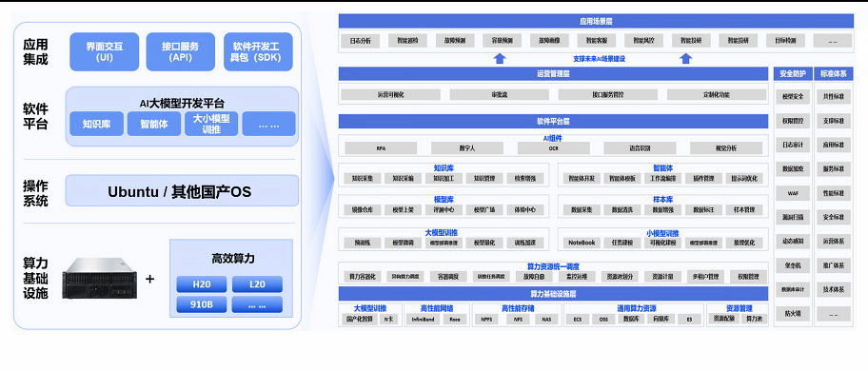
Task: Click the 审批流 box
Action: [x=500, y=94]
